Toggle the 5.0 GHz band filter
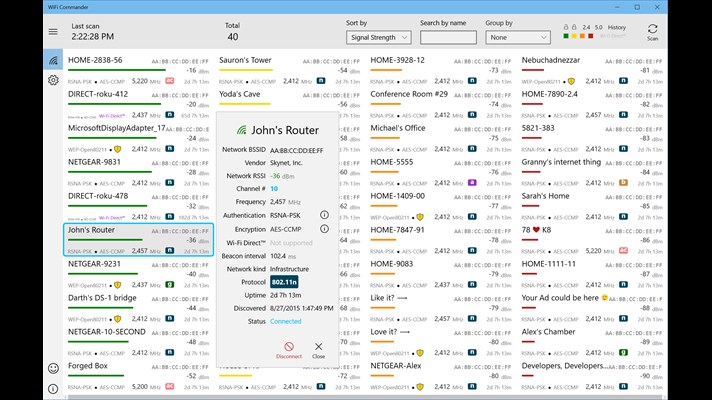The width and height of the screenshot is (712, 400). [597, 28]
